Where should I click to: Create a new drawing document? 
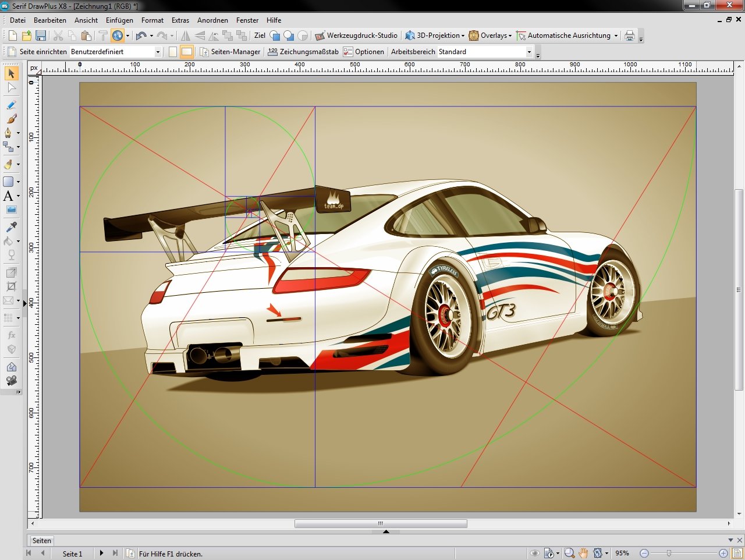tap(12, 36)
